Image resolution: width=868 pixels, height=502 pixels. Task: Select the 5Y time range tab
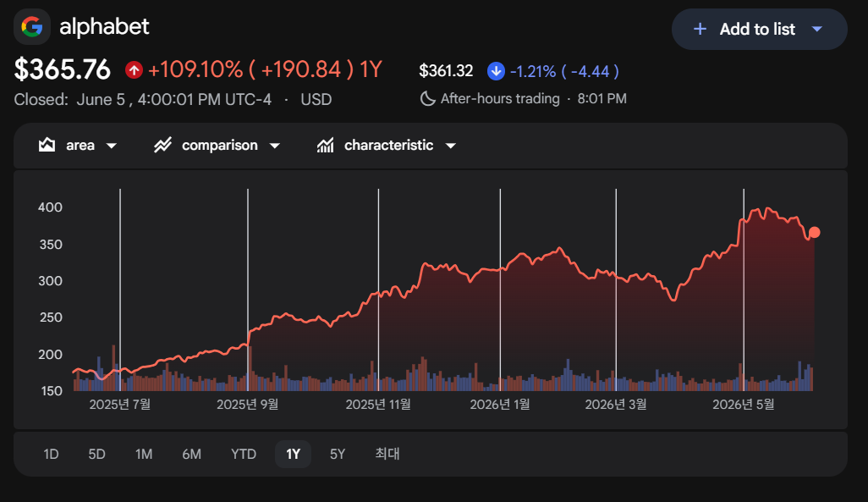338,455
